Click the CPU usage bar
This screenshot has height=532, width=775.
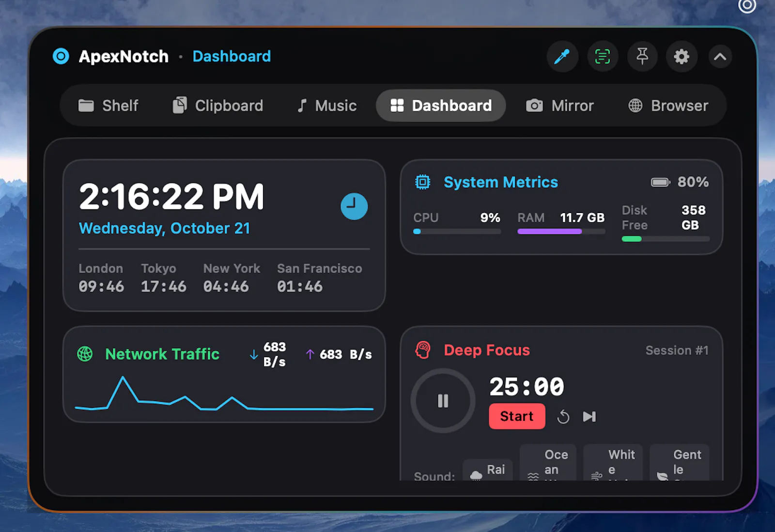457,231
